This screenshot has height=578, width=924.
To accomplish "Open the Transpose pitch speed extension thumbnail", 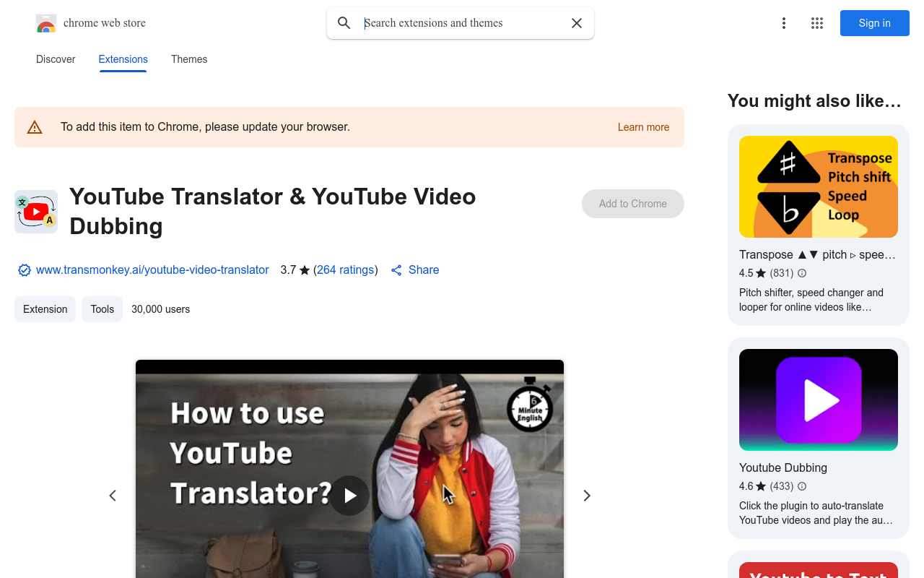I will point(819,186).
